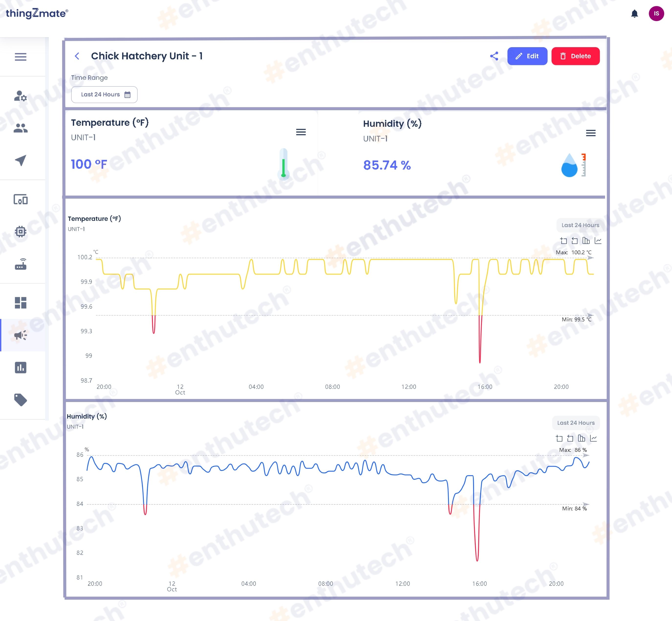This screenshot has height=621, width=672.
Task: Click the red Delete button
Action: click(x=575, y=56)
